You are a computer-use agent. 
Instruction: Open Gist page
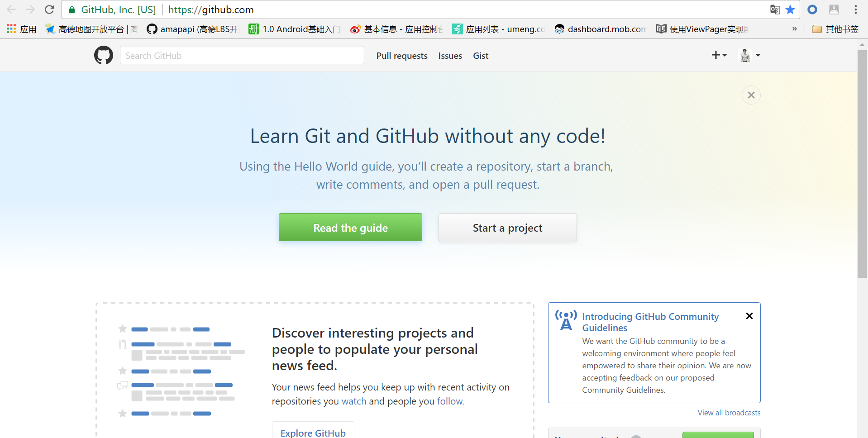coord(481,56)
